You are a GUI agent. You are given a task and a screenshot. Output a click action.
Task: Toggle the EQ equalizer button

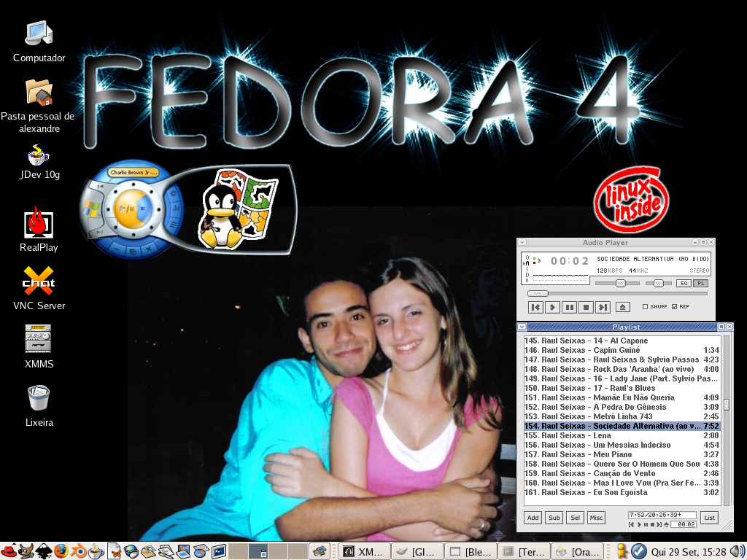684,284
